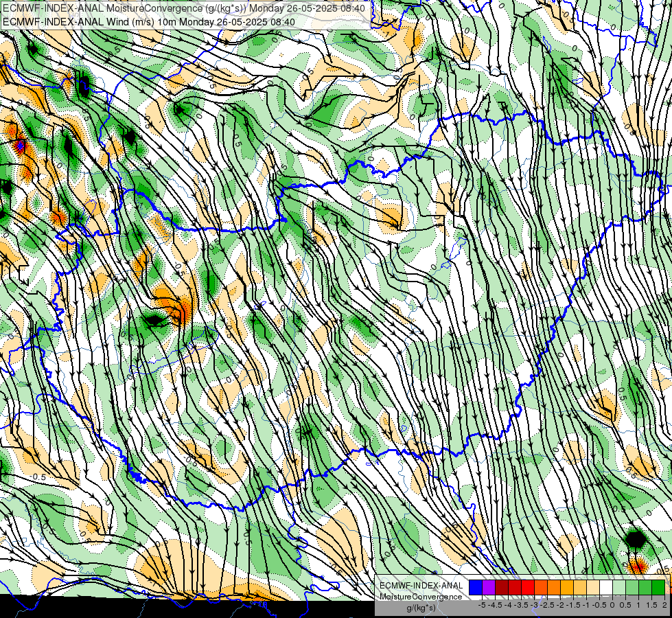Image resolution: width=672 pixels, height=618 pixels.
Task: Click green swatch between 0.5 and 1
Action: coord(632,588)
